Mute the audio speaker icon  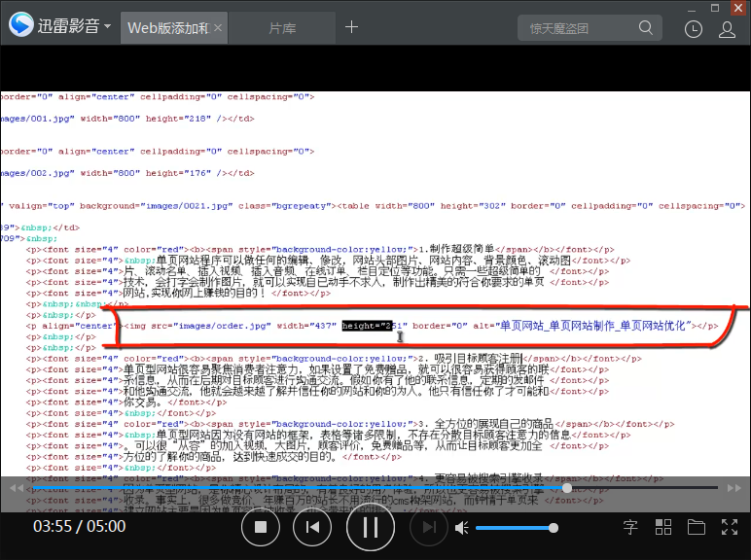point(461,528)
